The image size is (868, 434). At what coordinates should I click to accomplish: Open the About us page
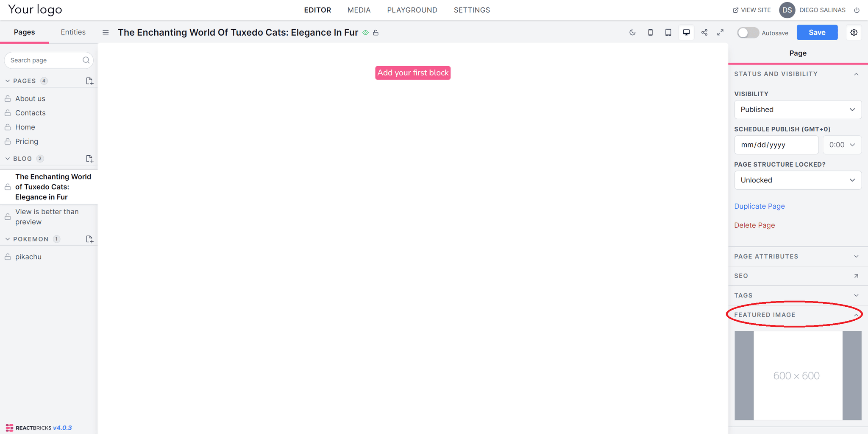click(30, 98)
